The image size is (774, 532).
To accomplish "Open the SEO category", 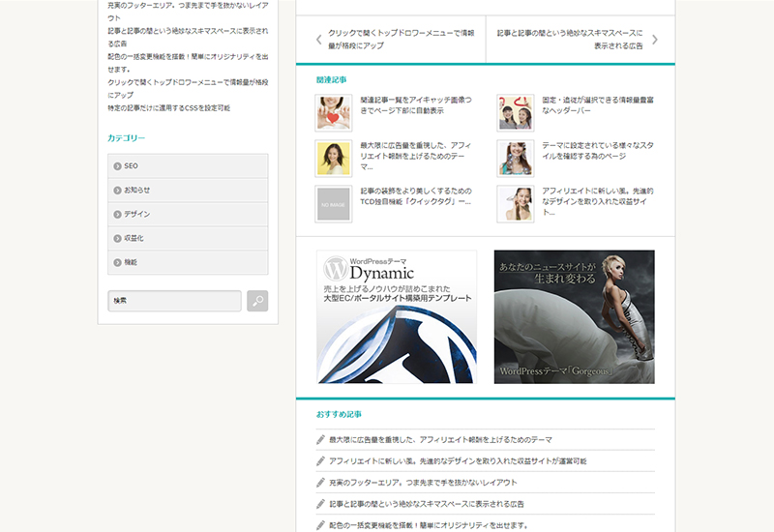I will [x=188, y=166].
